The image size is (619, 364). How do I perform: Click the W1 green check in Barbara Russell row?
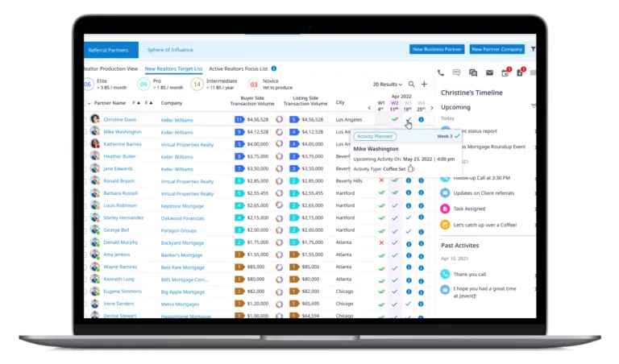[381, 192]
